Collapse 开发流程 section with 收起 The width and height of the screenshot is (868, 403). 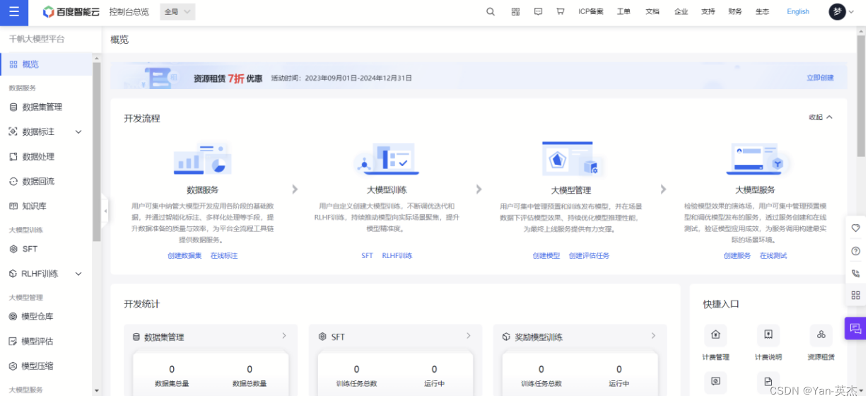coord(821,117)
